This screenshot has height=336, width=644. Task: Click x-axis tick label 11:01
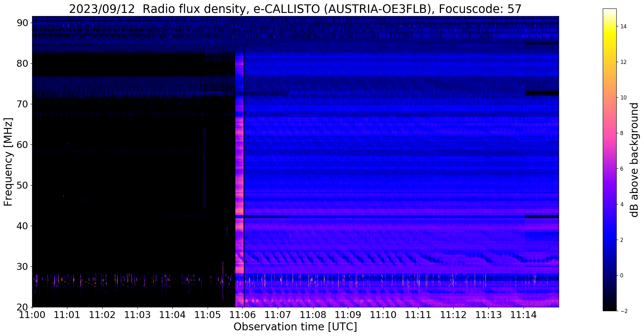coord(67,315)
